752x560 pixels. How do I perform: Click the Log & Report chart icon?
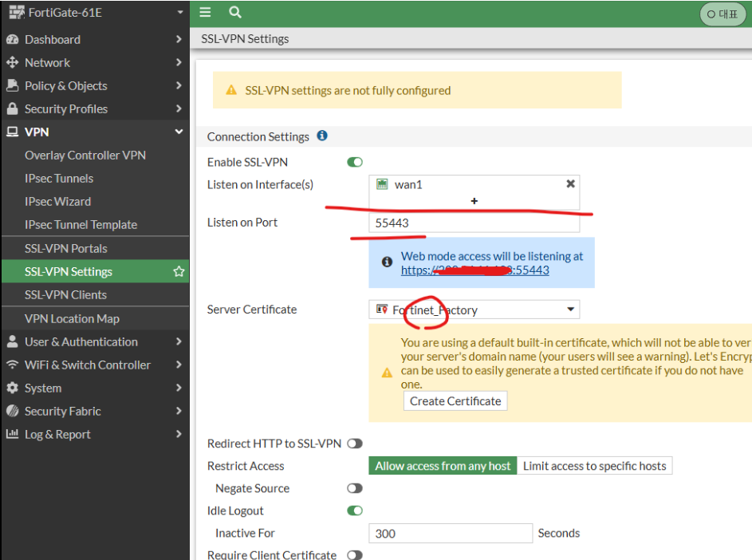click(x=13, y=434)
